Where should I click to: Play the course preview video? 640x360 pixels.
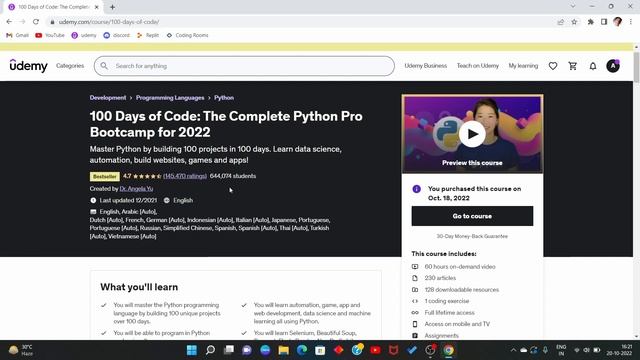(472, 134)
